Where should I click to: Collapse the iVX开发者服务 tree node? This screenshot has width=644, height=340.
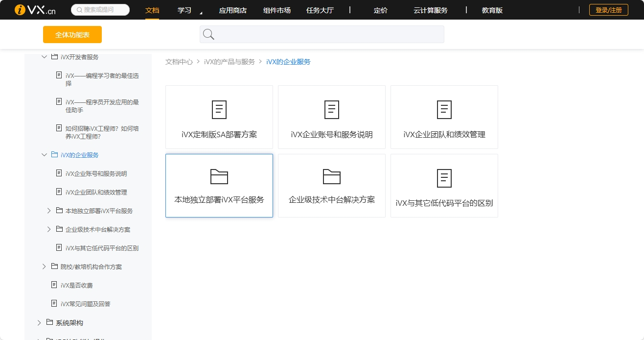[x=44, y=57]
